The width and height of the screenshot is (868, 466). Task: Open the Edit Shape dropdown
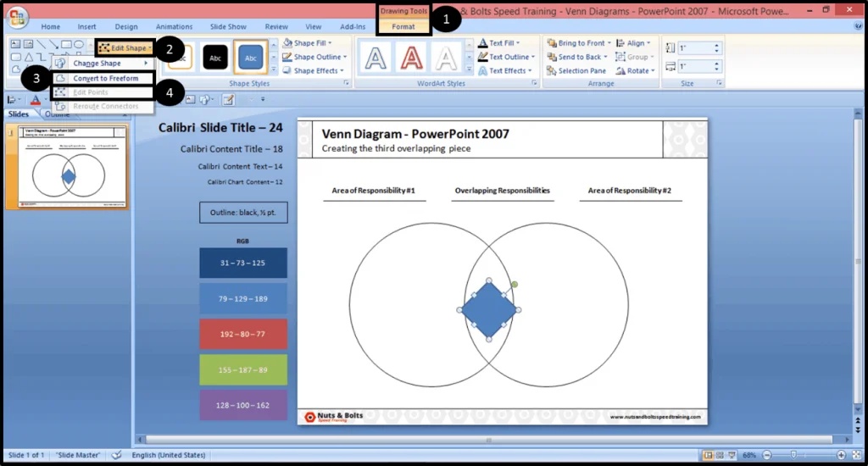[x=125, y=48]
